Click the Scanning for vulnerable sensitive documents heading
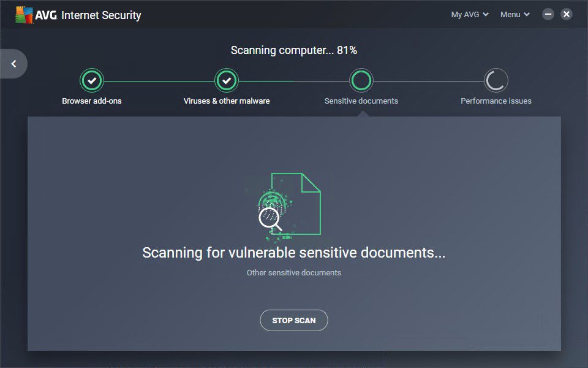The width and height of the screenshot is (588, 368). [x=294, y=253]
